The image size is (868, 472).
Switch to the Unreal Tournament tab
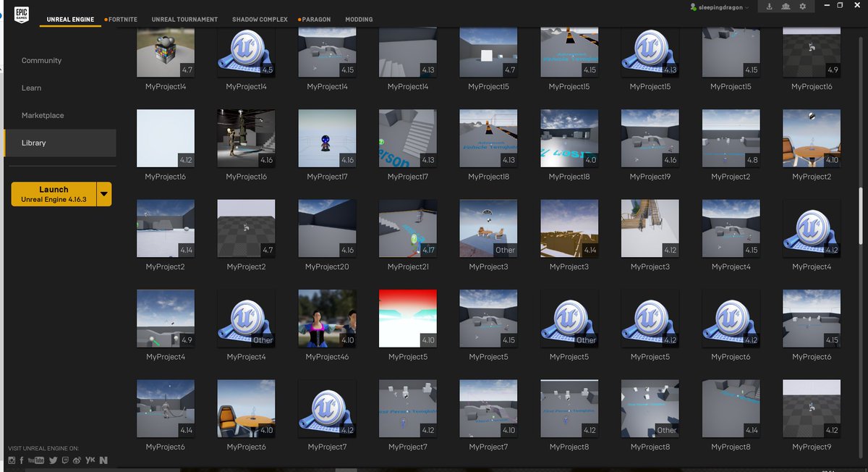184,20
